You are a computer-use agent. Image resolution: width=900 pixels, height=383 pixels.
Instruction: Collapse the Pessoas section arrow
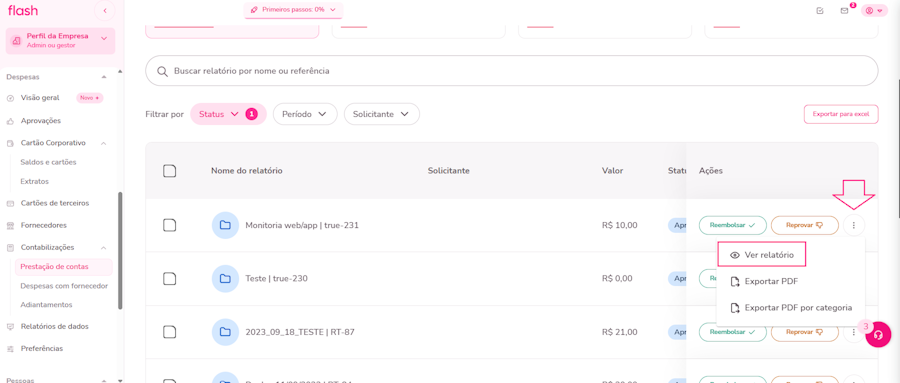104,381
